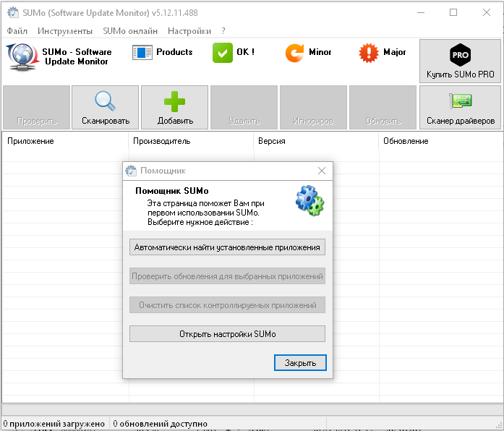Screen dimensions: 504x431
Task: Click the black PRO badge icon
Action: click(x=460, y=55)
